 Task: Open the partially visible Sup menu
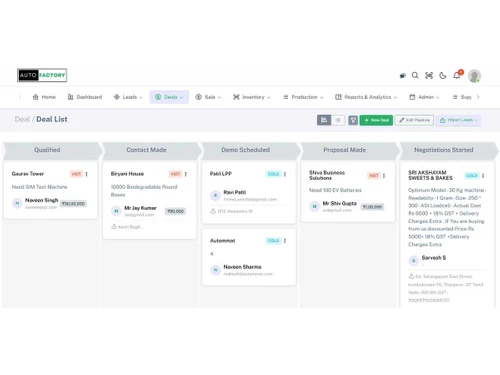[x=462, y=97]
